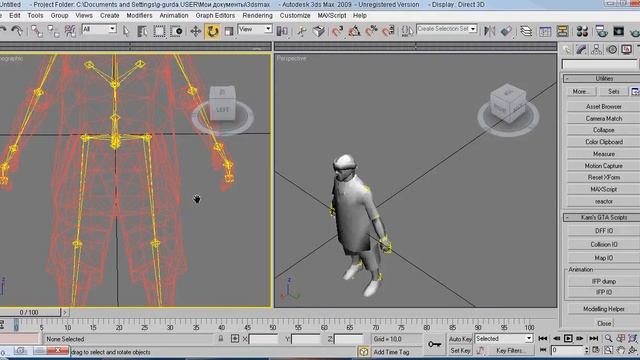The height and width of the screenshot is (360, 640).
Task: Open the Layer Manager icon
Action: (526, 31)
